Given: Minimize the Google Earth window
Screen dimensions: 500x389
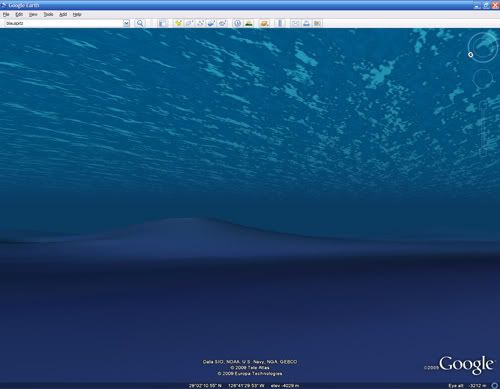Looking at the screenshot, I should [x=477, y=5].
